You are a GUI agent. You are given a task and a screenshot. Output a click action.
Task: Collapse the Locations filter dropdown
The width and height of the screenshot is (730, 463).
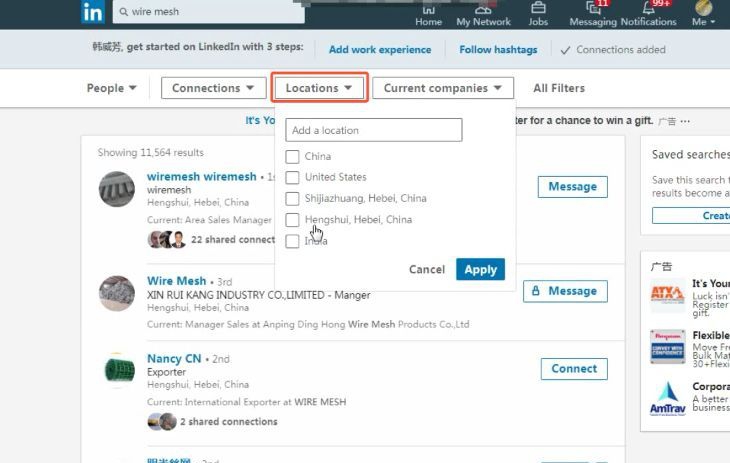click(x=319, y=88)
